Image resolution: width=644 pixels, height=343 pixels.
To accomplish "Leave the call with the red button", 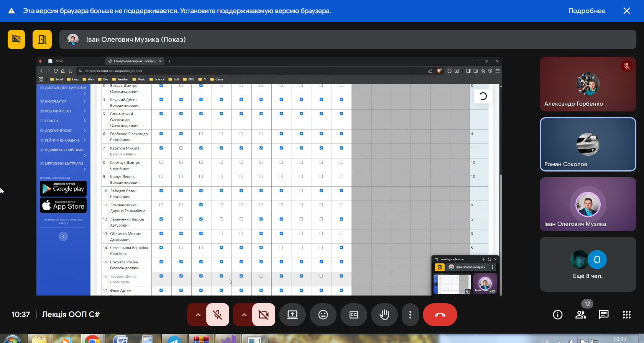I will (x=440, y=315).
